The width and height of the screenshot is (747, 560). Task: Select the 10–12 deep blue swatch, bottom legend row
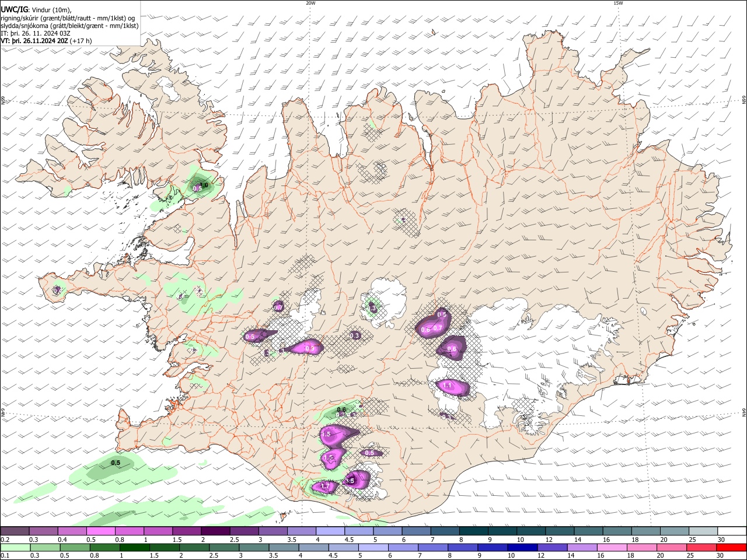[522, 548]
